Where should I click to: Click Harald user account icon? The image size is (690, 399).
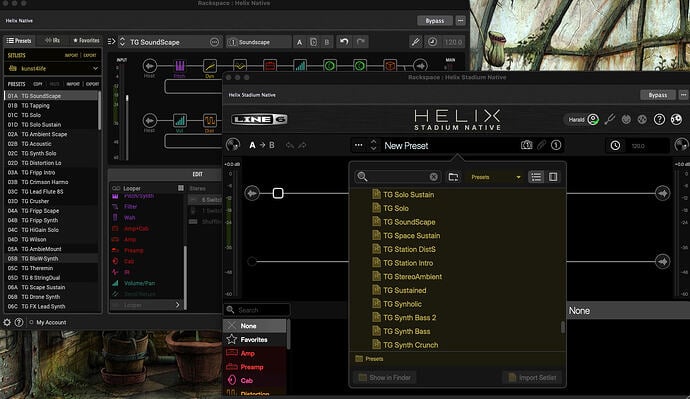pos(593,119)
